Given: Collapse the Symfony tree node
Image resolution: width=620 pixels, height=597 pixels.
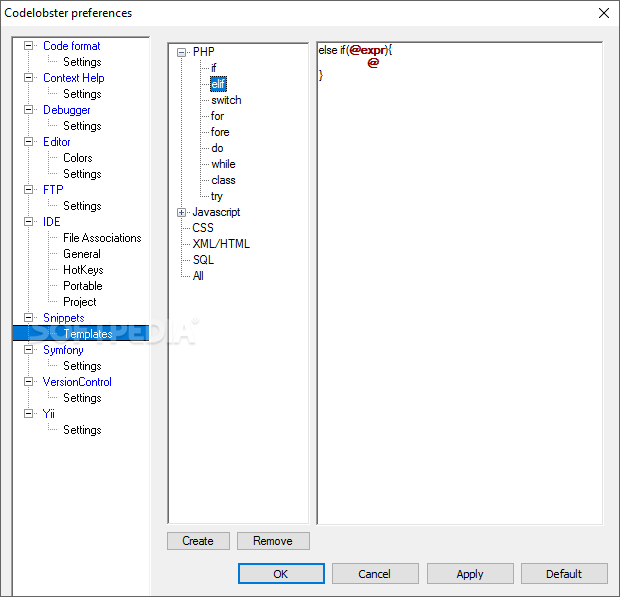Looking at the screenshot, I should tap(28, 350).
